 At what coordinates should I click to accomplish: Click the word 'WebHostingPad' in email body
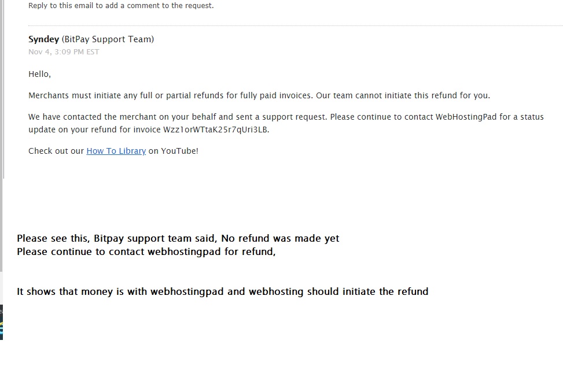[466, 117]
